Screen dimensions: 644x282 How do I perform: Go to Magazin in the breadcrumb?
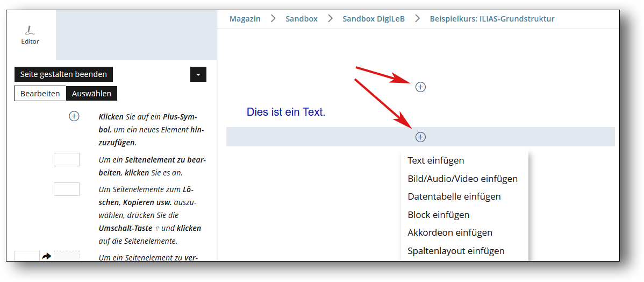click(245, 19)
